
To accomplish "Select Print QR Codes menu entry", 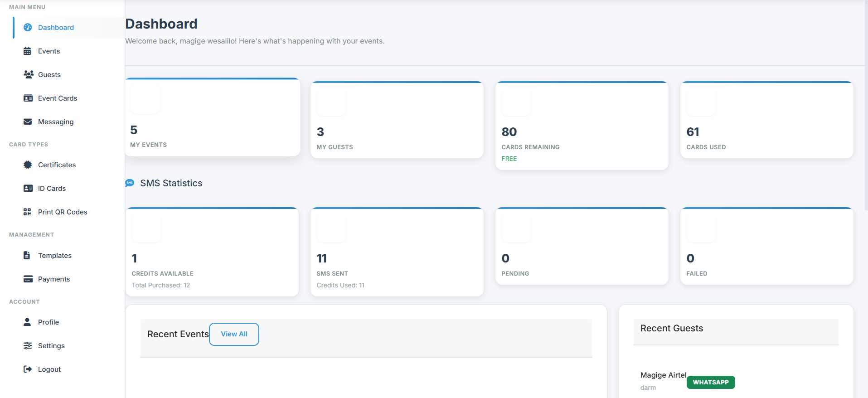I will 68,212.
